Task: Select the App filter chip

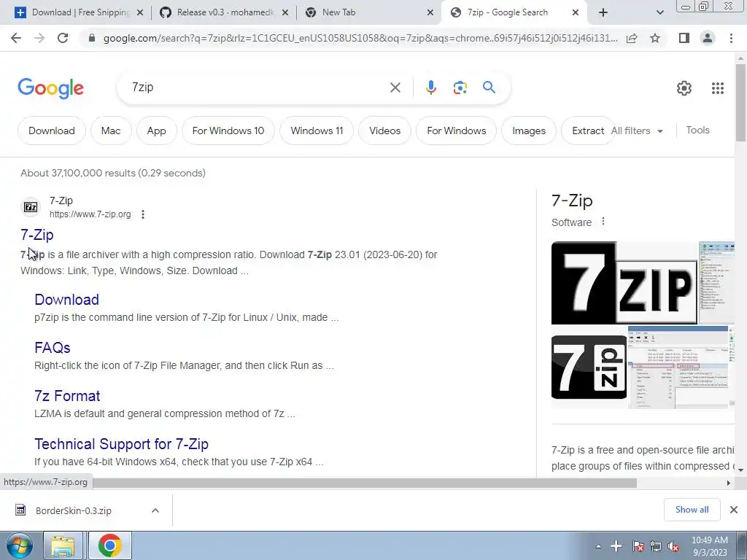Action: pyautogui.click(x=156, y=131)
